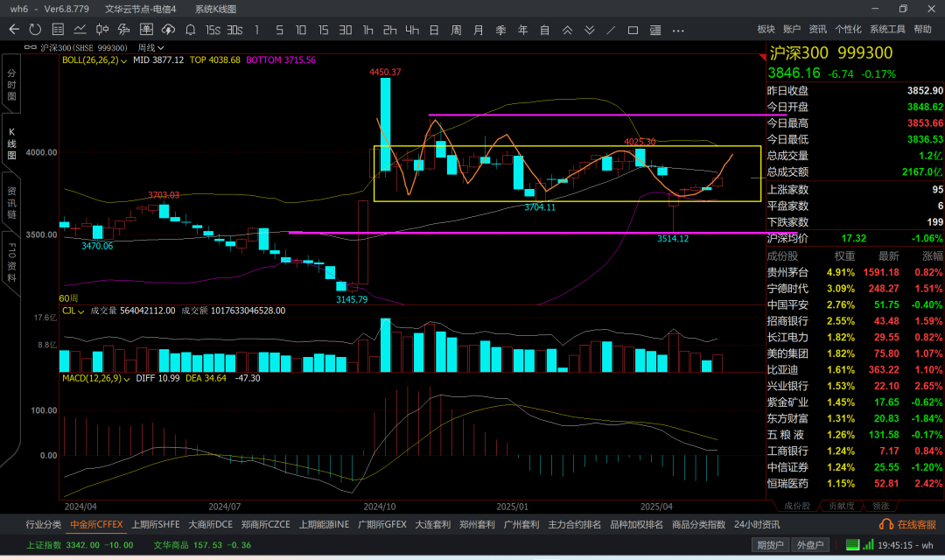Switch chart to 1h period
Screen dimensions: 945x560
[x=368, y=30]
